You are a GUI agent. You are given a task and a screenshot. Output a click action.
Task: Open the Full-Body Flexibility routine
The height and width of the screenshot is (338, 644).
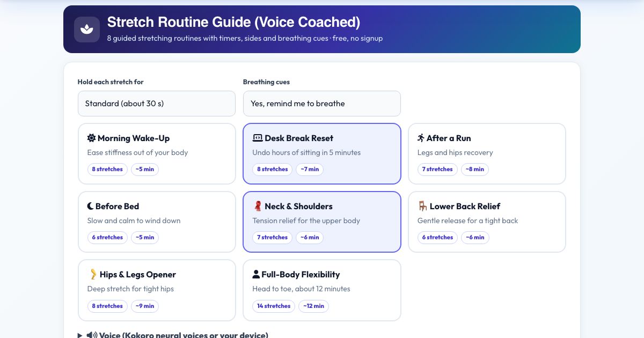(322, 290)
